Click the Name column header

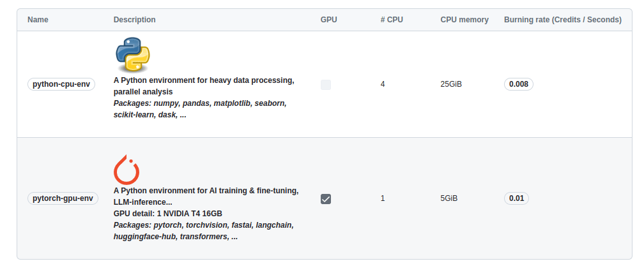tap(38, 20)
